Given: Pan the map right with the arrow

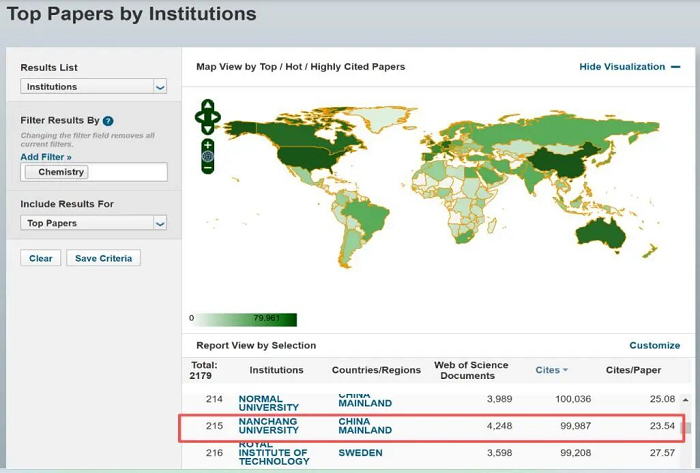Looking at the screenshot, I should (x=216, y=117).
